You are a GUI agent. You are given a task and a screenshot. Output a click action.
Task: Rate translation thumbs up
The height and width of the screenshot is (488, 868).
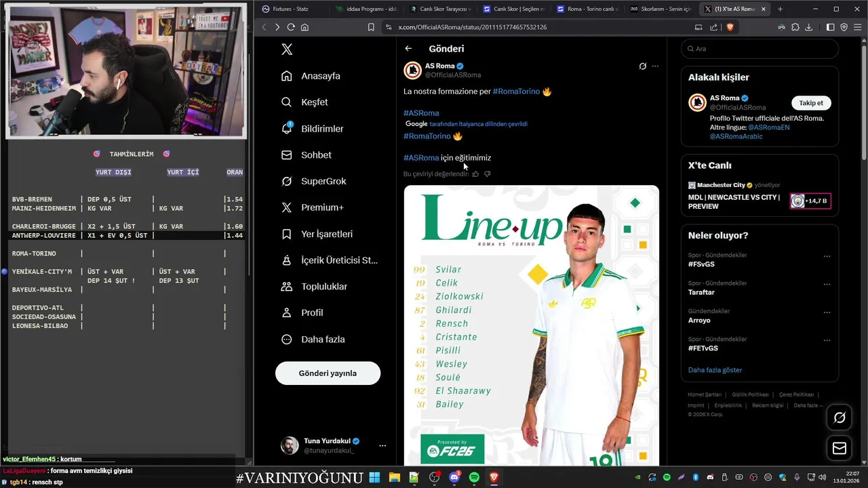[475, 174]
